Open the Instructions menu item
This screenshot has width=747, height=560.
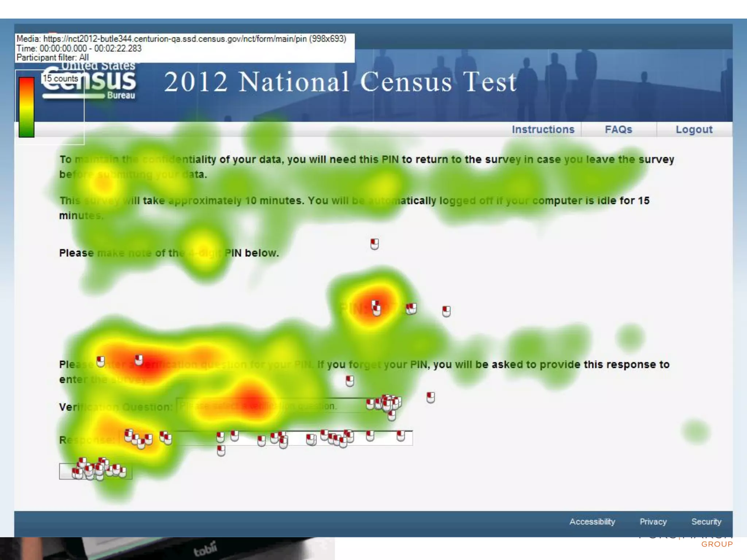[x=543, y=129]
